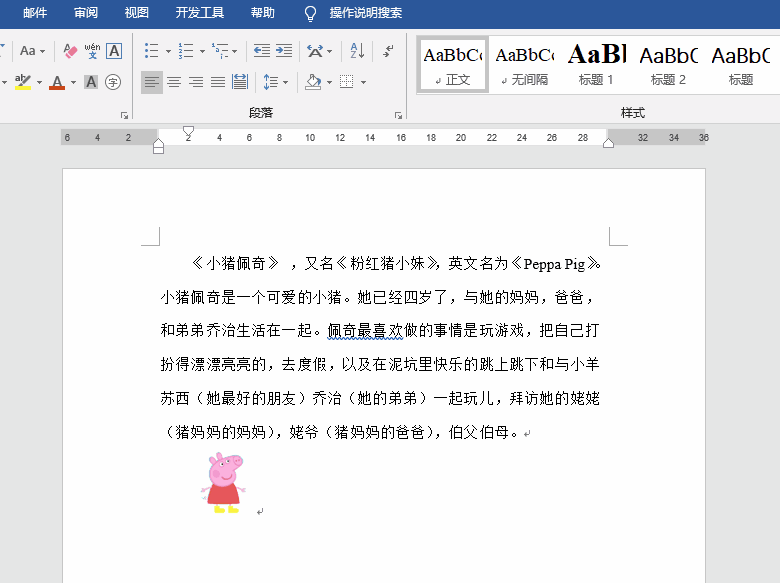Click the 操作说明搜索 search box
The width and height of the screenshot is (780, 583).
[366, 12]
